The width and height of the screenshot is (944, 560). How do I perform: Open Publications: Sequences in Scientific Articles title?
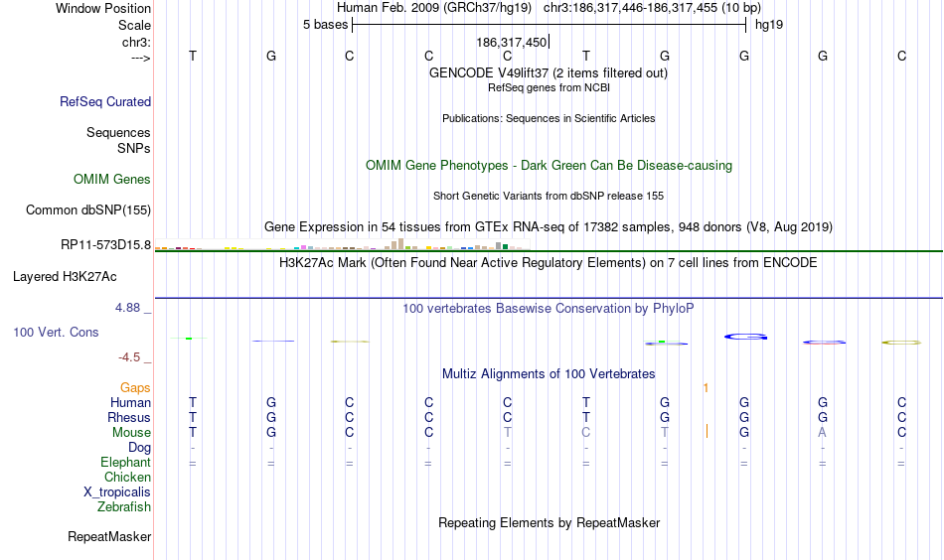point(549,118)
